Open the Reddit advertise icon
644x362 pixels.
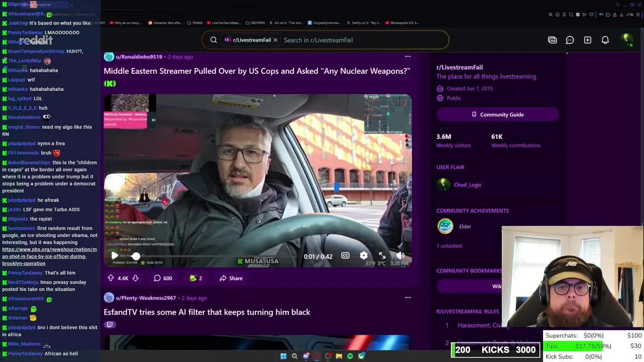552,40
